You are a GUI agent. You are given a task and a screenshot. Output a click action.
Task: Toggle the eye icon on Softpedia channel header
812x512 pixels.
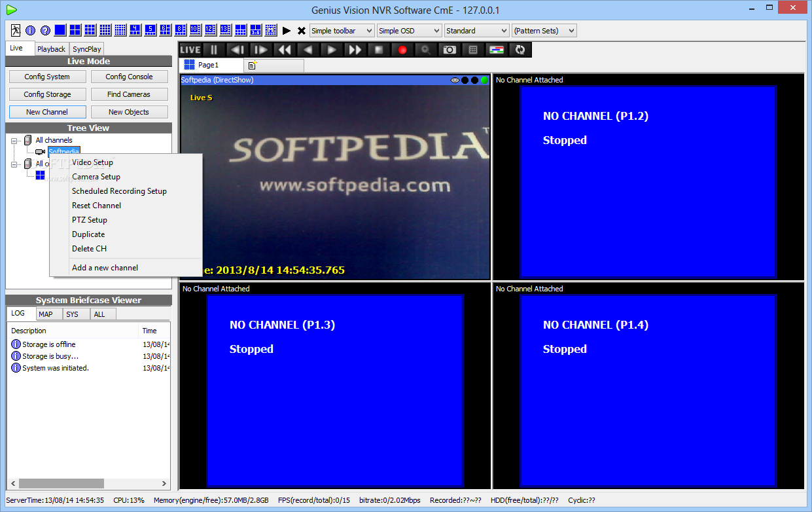click(x=455, y=80)
